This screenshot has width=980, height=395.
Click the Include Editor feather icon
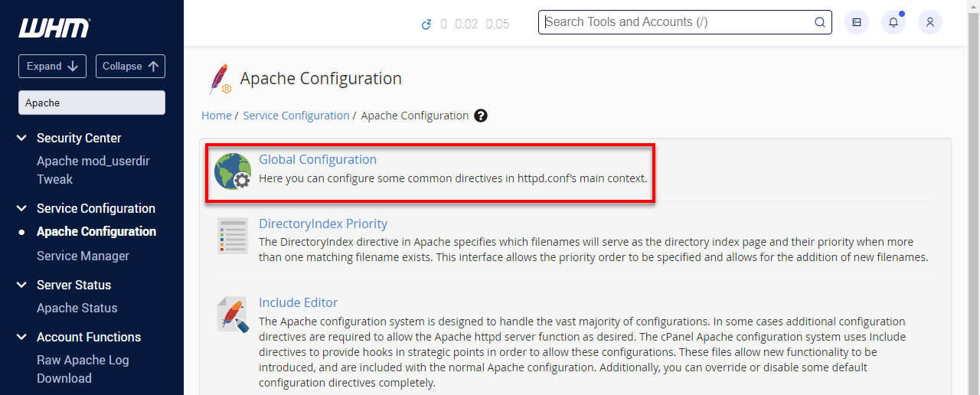click(x=232, y=315)
